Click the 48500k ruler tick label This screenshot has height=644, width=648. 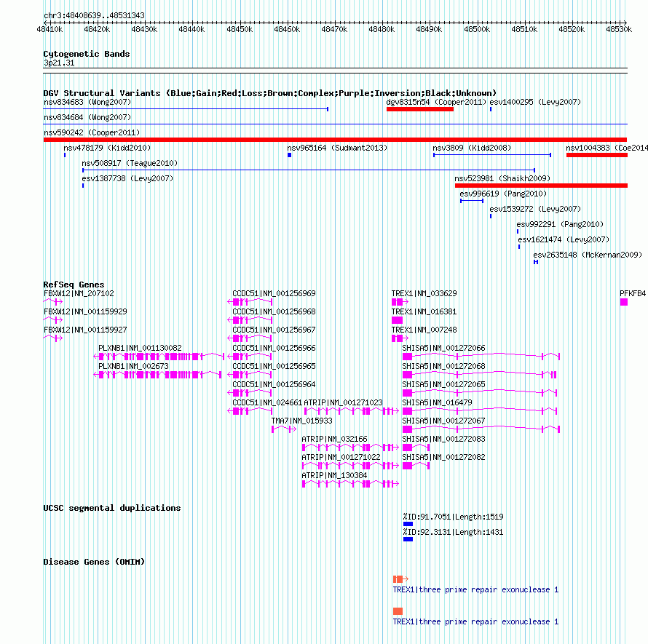tap(477, 29)
